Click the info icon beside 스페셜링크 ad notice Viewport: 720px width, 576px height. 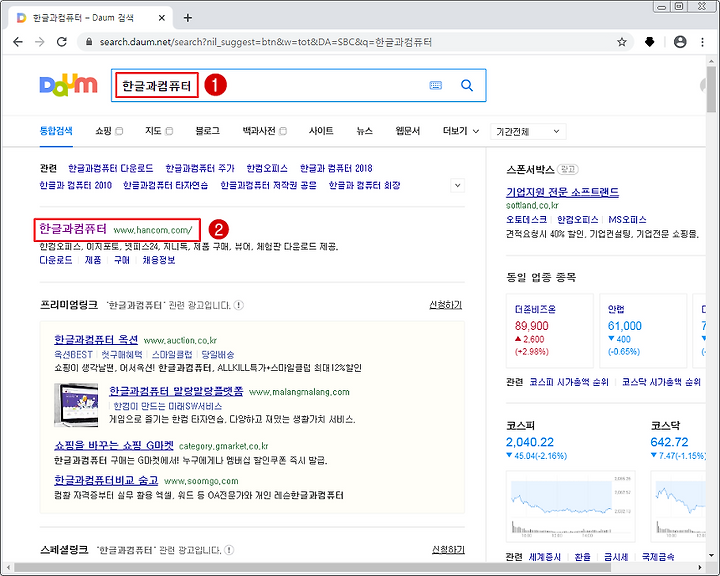[x=229, y=550]
